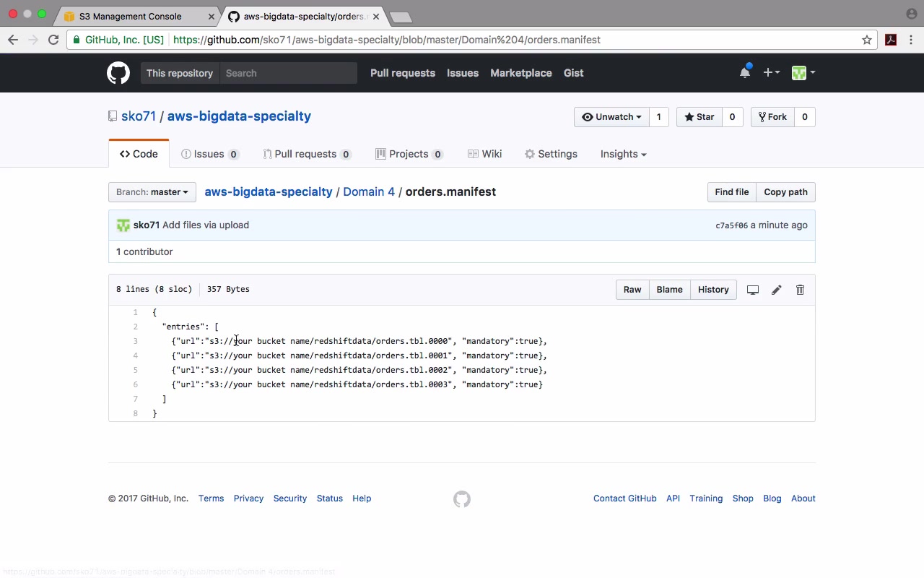This screenshot has height=578, width=924.
Task: Click the Copy path button
Action: tap(785, 192)
